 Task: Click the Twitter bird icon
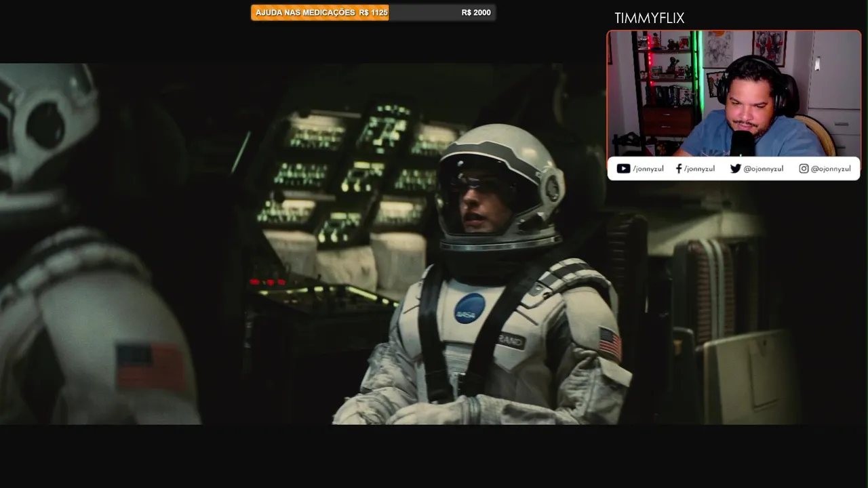point(735,169)
